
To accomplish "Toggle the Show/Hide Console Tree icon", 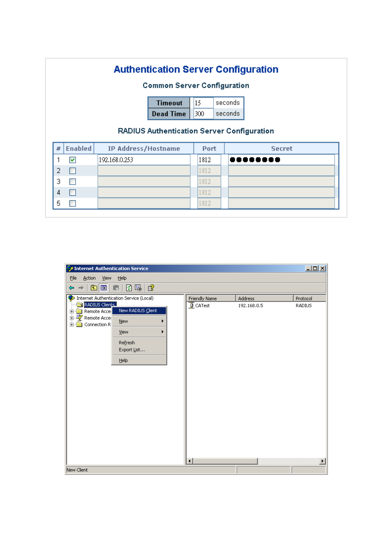I will pyautogui.click(x=104, y=288).
